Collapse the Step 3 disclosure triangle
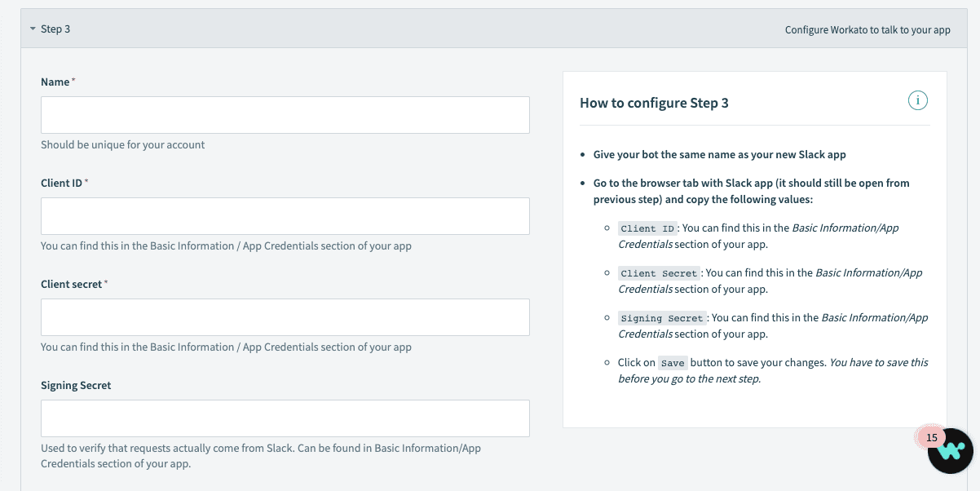The width and height of the screenshot is (980, 491). click(32, 29)
